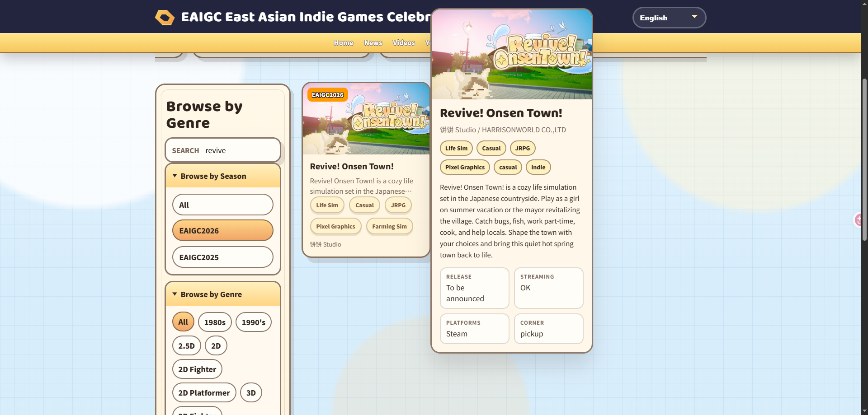This screenshot has width=868, height=415.
Task: Click the Corner 'pickup' box
Action: coord(549,329)
